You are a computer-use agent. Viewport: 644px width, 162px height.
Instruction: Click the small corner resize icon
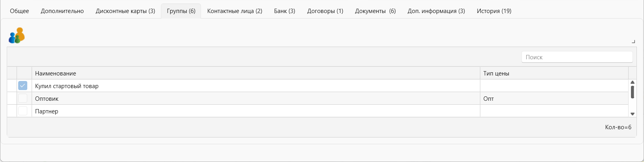coord(633,41)
